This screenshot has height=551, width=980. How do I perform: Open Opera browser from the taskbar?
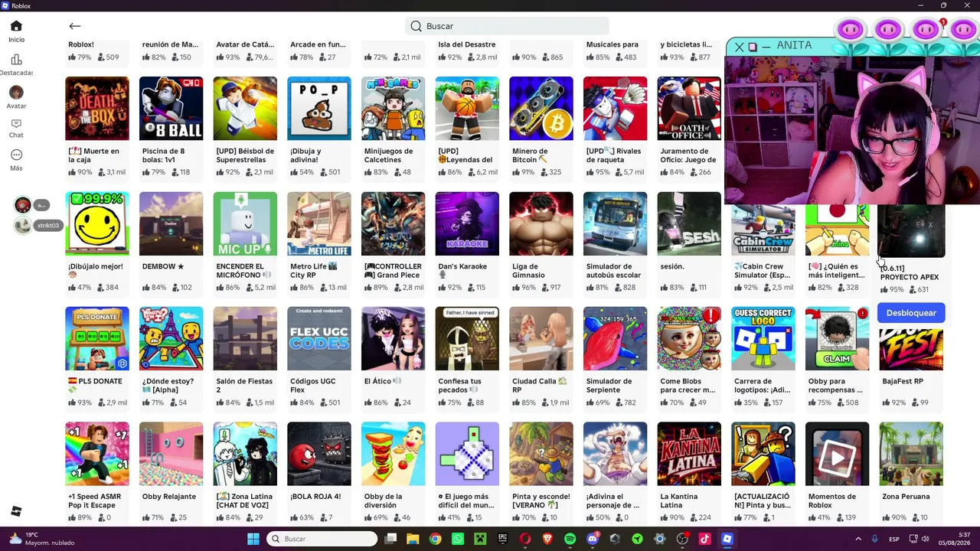(525, 539)
